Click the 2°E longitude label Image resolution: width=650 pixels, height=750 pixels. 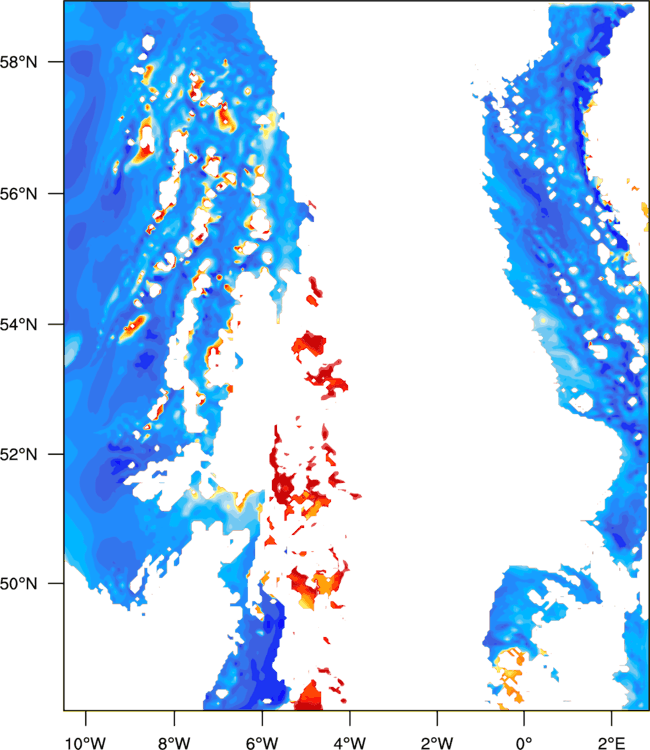coord(611,743)
